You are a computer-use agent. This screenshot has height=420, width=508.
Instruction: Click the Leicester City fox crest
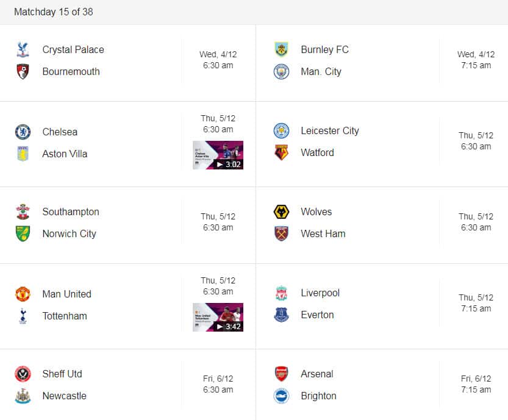[281, 130]
